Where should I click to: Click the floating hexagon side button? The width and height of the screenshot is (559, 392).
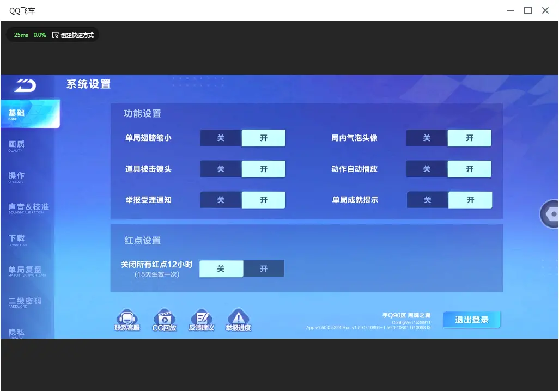[550, 214]
